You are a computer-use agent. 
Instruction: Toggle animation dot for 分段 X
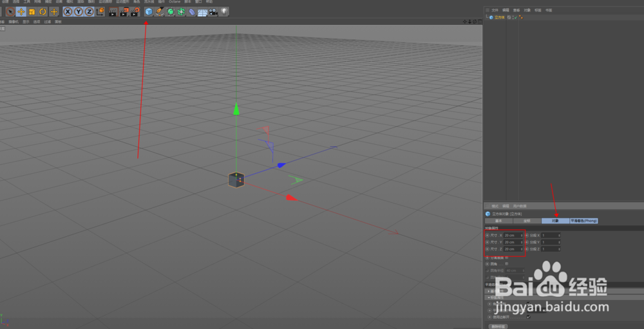pyautogui.click(x=527, y=236)
